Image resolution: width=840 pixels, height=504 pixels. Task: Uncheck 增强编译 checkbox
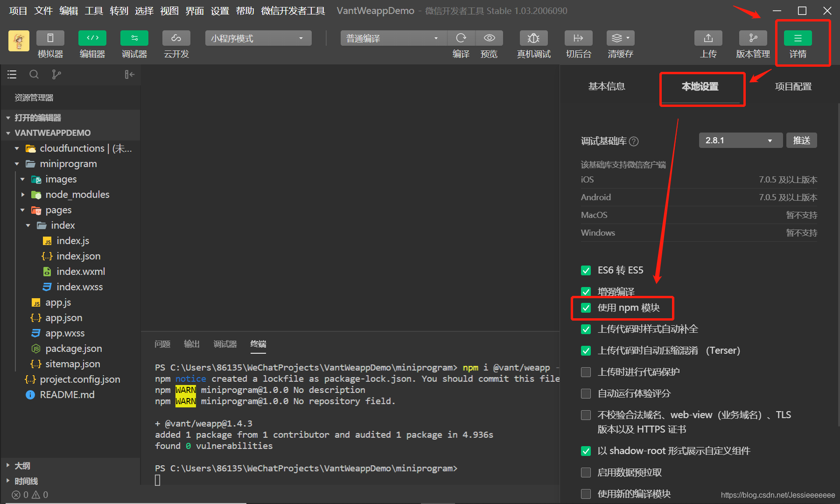pyautogui.click(x=586, y=292)
